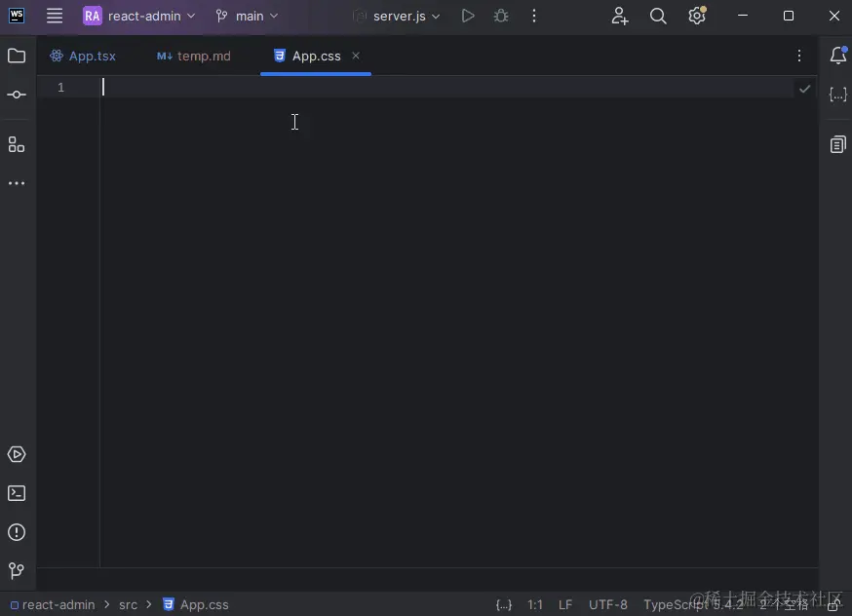Maximize the WebStorm window
The width and height of the screenshot is (852, 616).
point(789,16)
